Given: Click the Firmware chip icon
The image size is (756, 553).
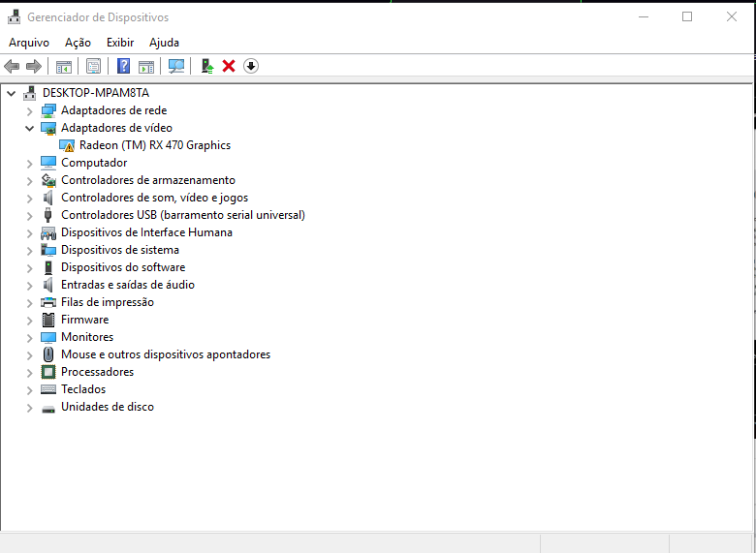Looking at the screenshot, I should tap(48, 320).
